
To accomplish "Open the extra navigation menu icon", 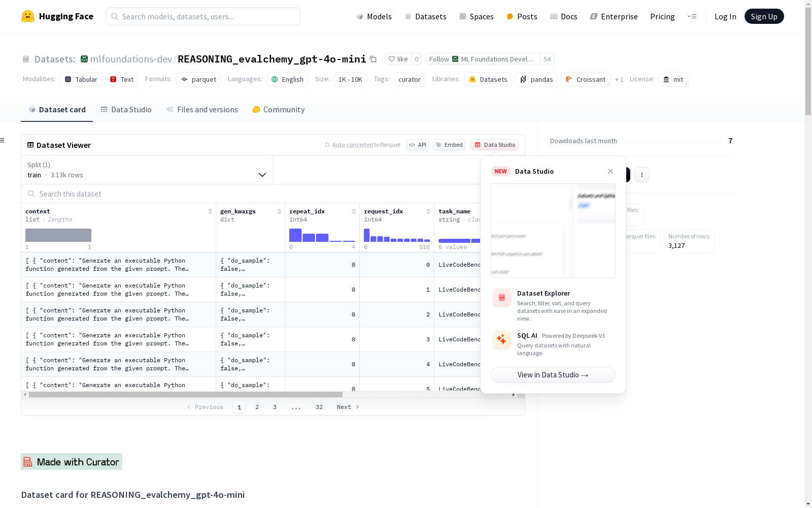I will 692,16.
